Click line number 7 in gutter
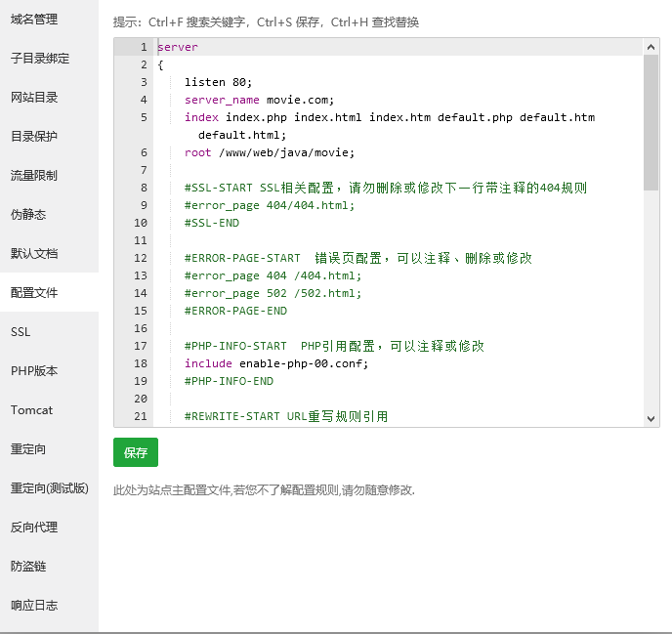Screen dimensions: 672x634 click(x=144, y=170)
